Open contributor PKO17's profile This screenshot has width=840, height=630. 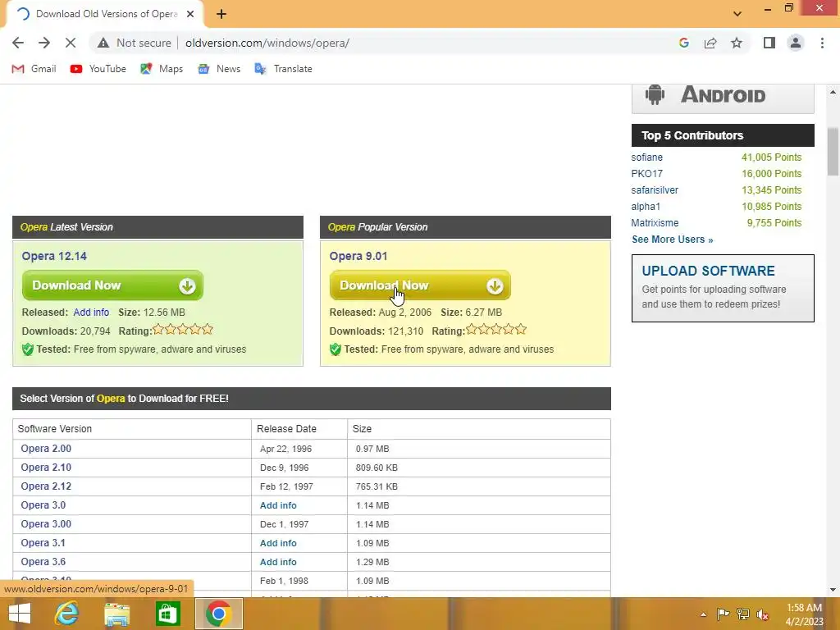pos(646,174)
